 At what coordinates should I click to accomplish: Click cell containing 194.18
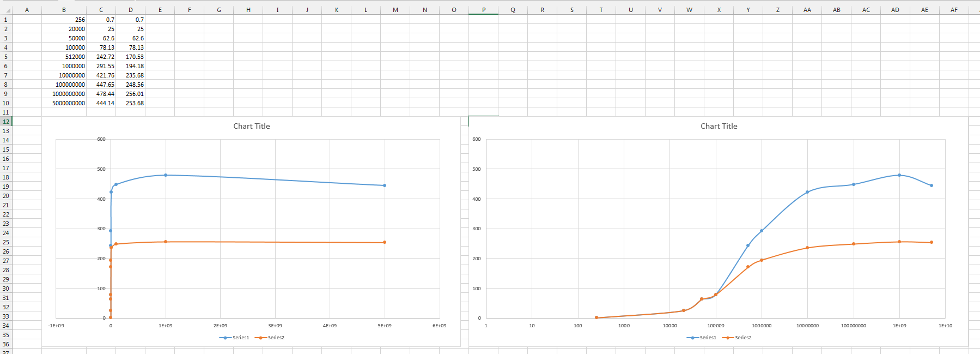tap(131, 66)
